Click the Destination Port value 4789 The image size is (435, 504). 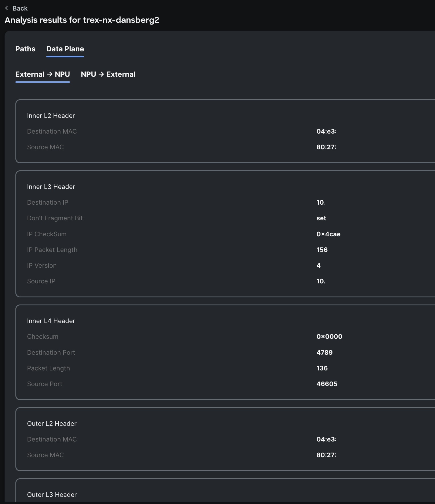pyautogui.click(x=324, y=352)
